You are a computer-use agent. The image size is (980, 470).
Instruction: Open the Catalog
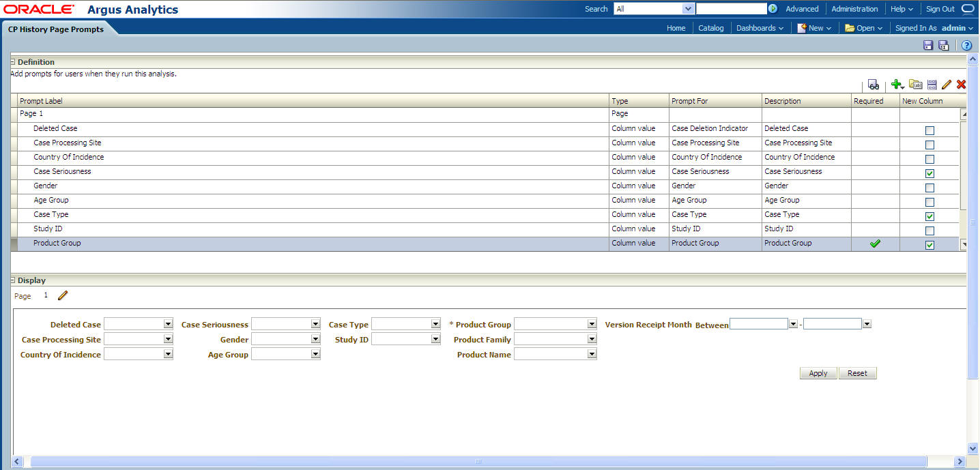click(x=710, y=28)
